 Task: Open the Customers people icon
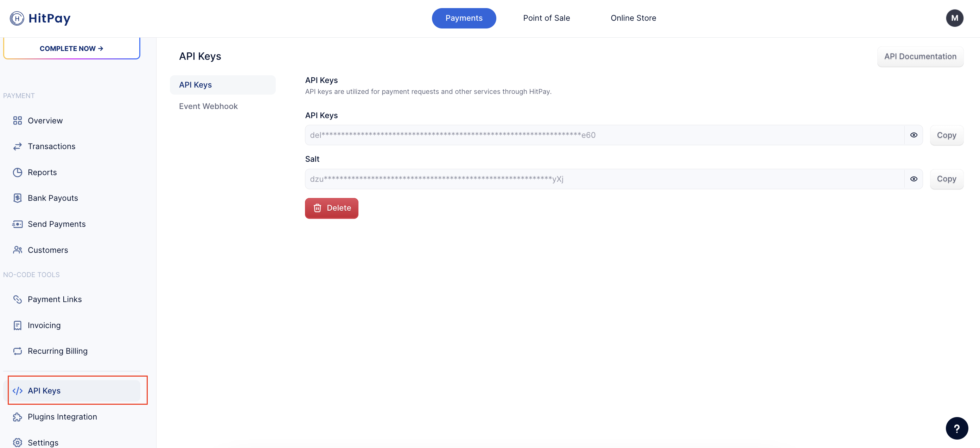(18, 250)
